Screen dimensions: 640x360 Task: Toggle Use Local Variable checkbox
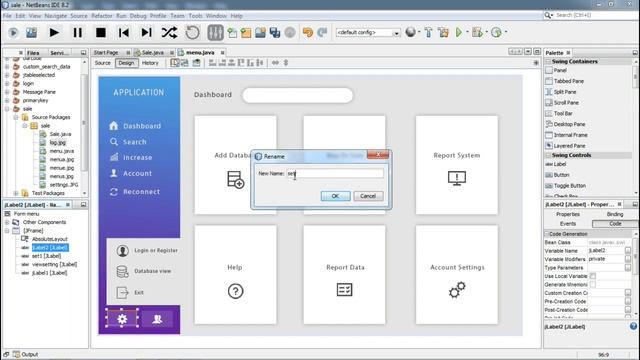(593, 276)
